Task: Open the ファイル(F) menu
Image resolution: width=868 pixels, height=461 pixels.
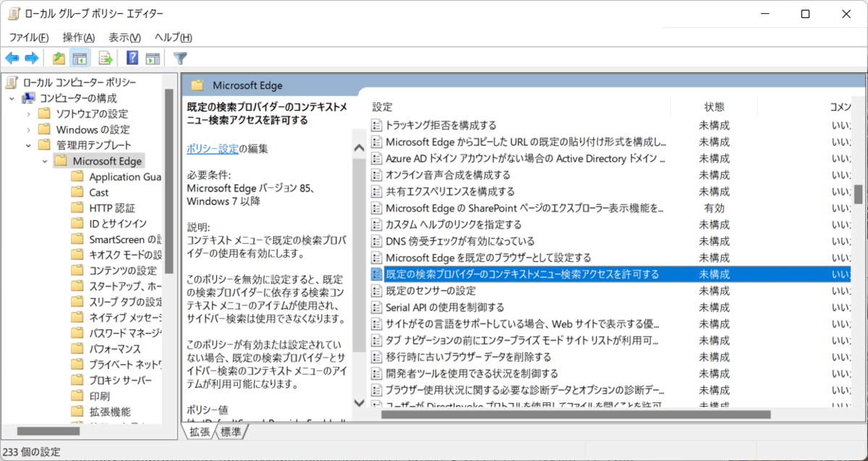Action: pyautogui.click(x=28, y=38)
